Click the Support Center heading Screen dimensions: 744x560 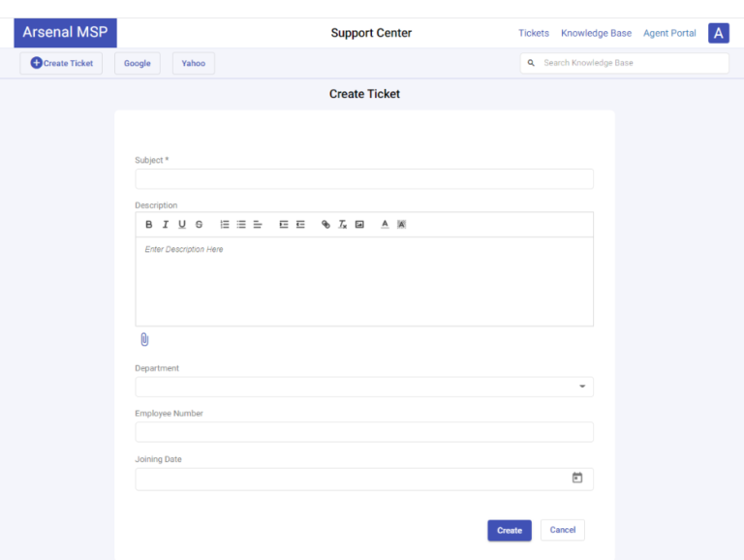(371, 33)
